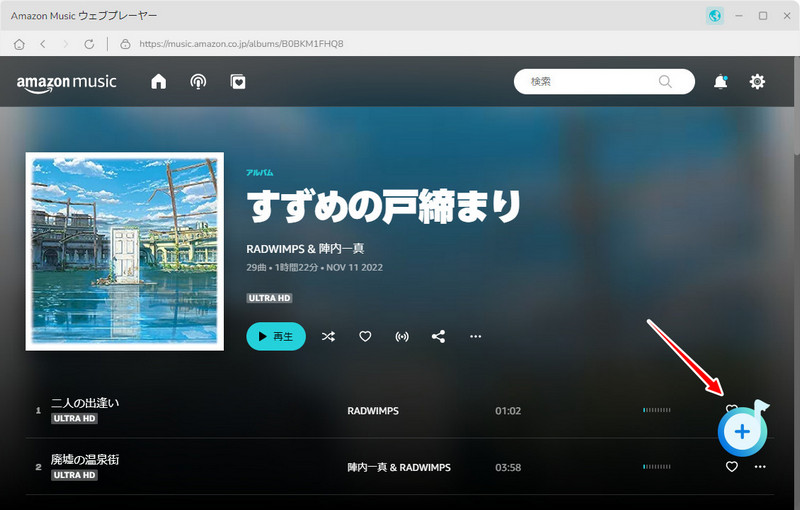Open the podcasts icon in header

198,82
